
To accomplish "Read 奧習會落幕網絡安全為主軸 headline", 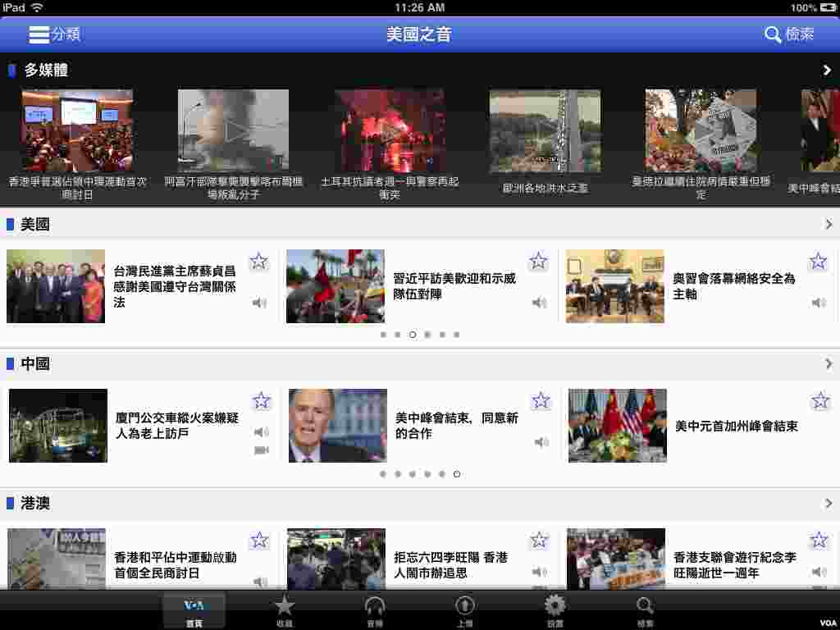I will (734, 286).
